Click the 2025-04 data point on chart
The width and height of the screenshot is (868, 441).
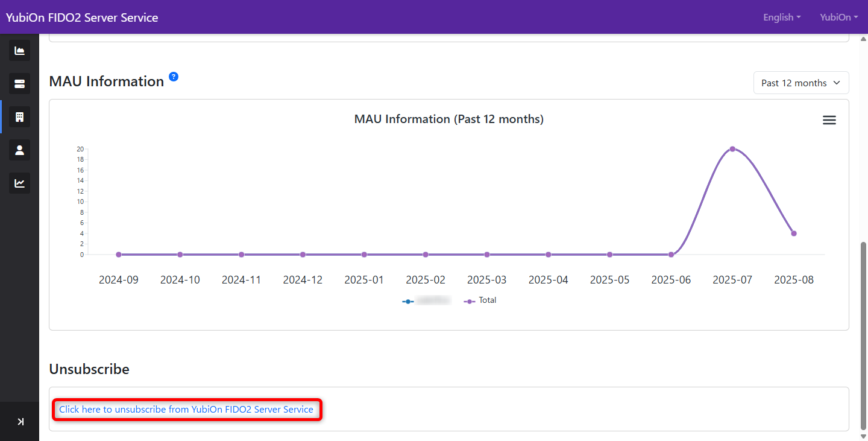click(x=549, y=255)
